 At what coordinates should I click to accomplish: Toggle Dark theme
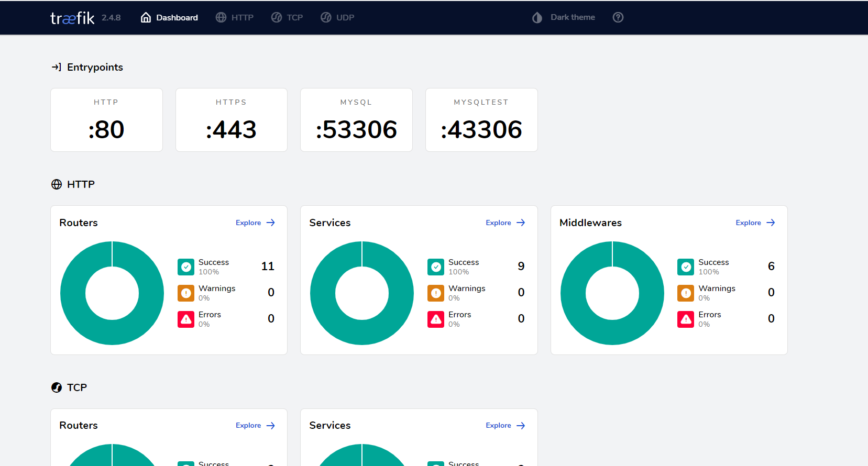pyautogui.click(x=564, y=17)
